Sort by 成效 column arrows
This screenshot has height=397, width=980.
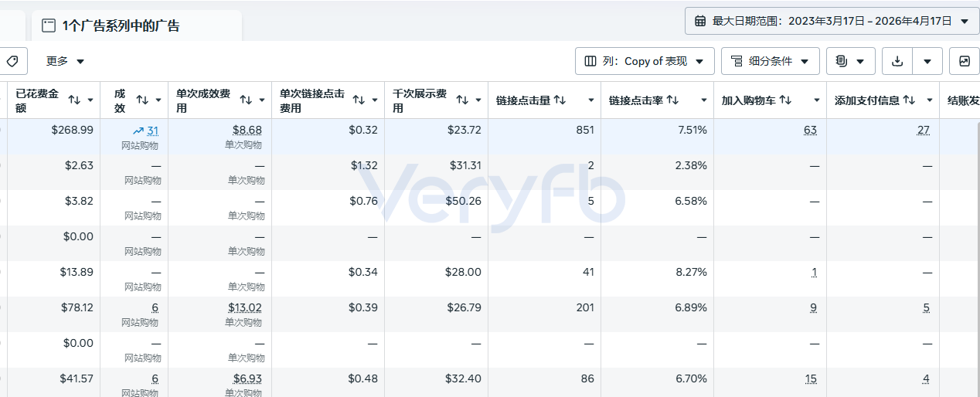point(142,100)
